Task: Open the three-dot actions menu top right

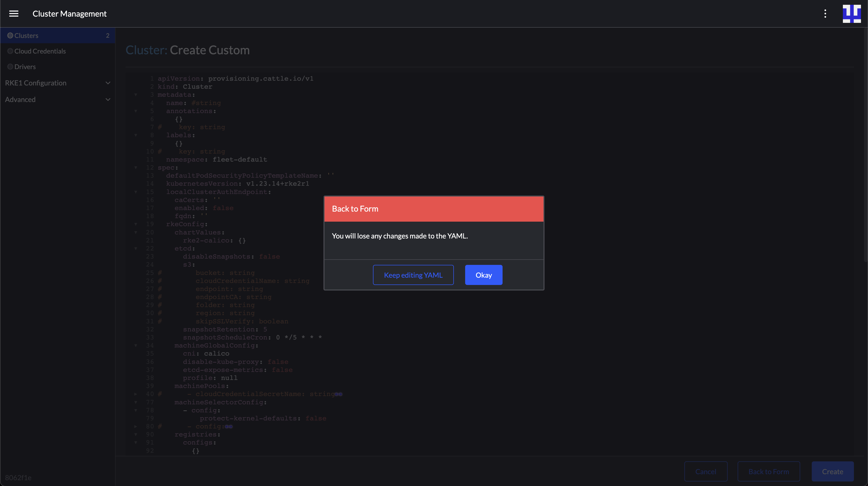Action: pos(825,14)
